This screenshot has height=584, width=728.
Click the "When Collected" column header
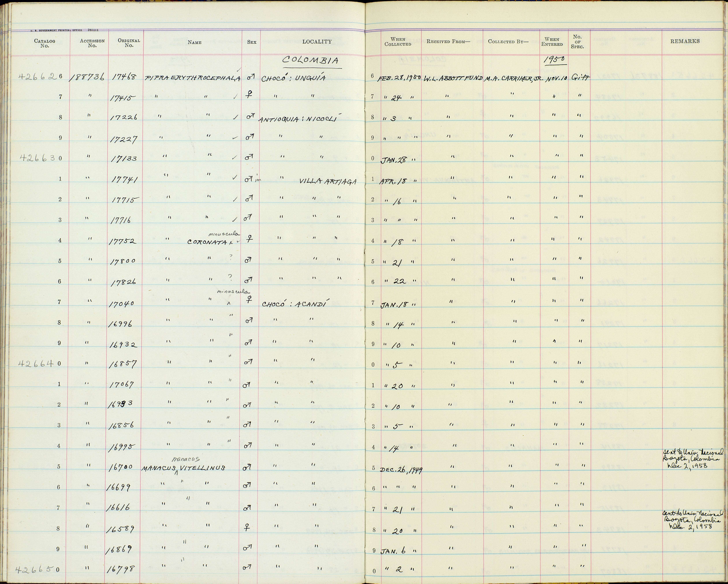(x=398, y=42)
